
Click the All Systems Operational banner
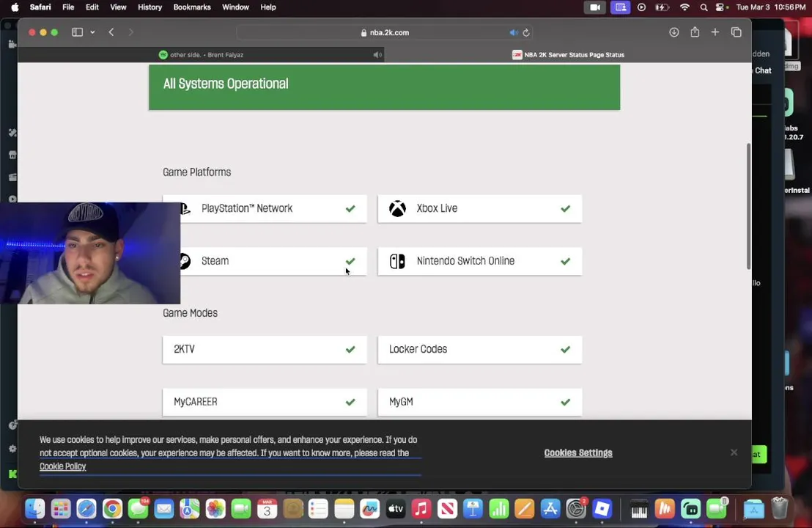point(384,87)
